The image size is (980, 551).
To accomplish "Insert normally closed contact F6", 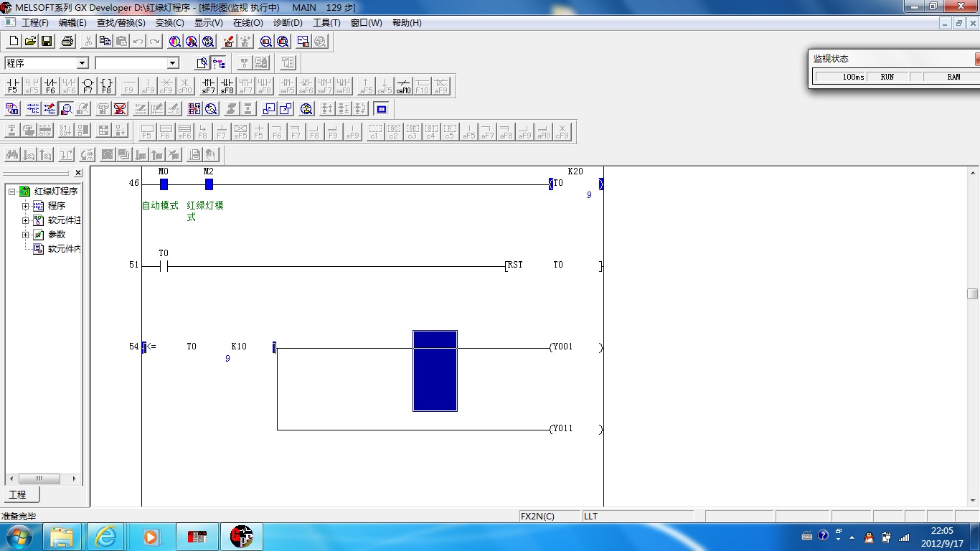I will point(50,86).
